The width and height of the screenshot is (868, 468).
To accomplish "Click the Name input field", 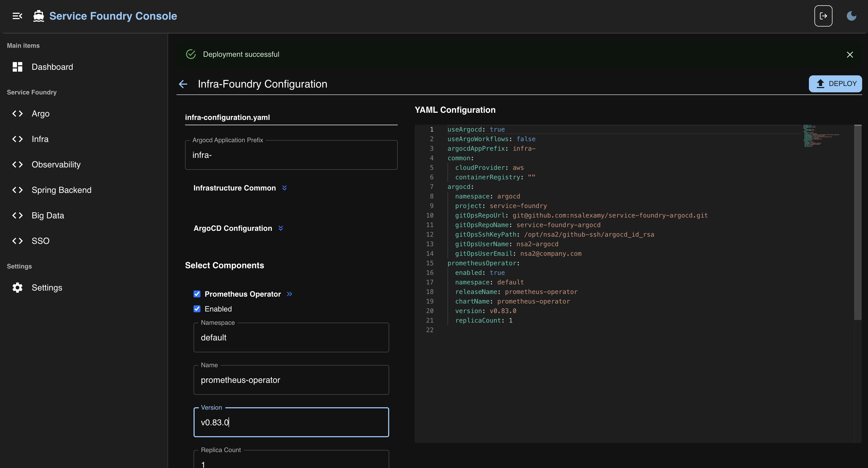I will [x=291, y=380].
